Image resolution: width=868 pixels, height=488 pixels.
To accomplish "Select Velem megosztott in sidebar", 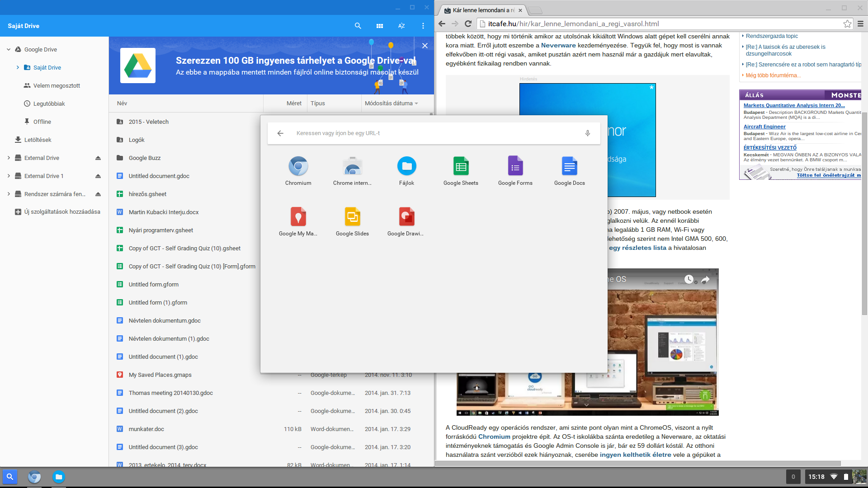I will coord(57,85).
